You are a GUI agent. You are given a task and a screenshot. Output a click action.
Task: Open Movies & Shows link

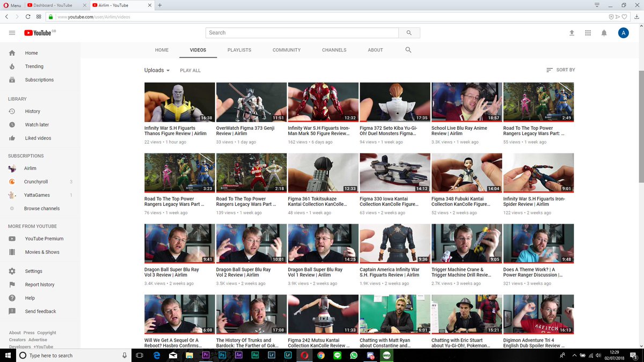click(42, 252)
